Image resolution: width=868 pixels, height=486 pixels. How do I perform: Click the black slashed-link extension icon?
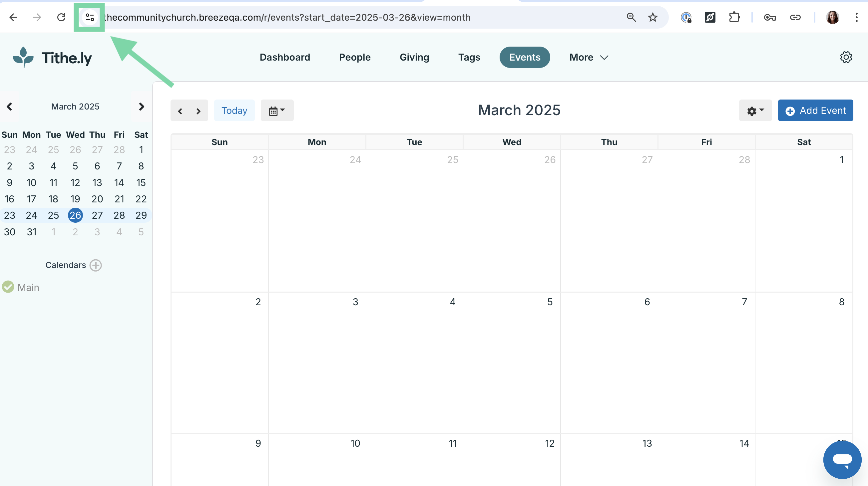click(x=710, y=17)
